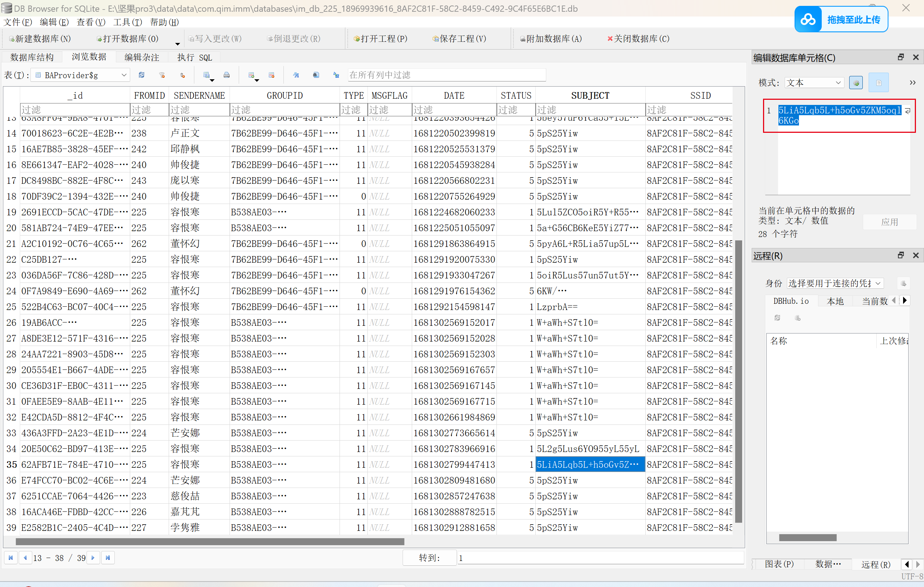The width and height of the screenshot is (924, 587).
Task: Delete the current record icon
Action: tap(272, 75)
